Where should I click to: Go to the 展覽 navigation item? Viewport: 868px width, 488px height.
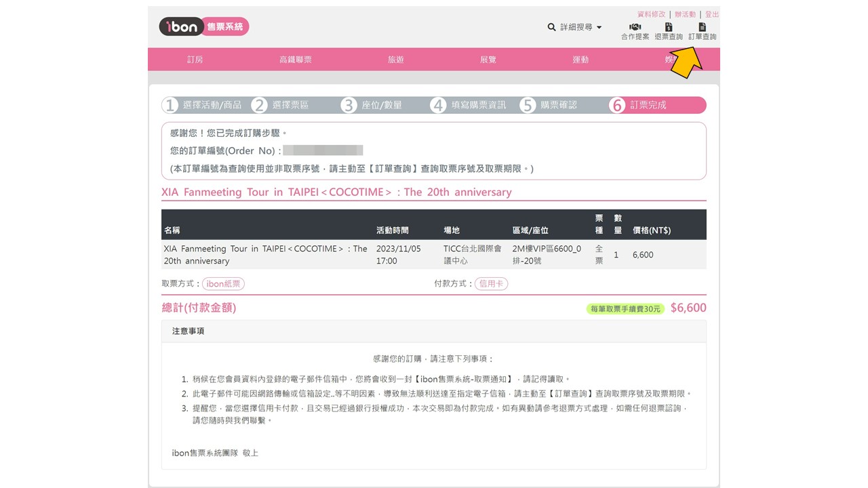click(488, 60)
